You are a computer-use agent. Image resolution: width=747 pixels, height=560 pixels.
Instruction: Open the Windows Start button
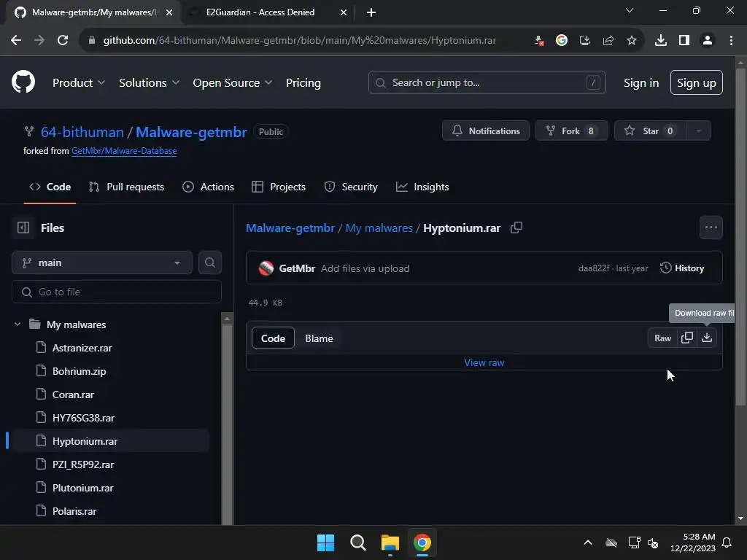coord(326,542)
